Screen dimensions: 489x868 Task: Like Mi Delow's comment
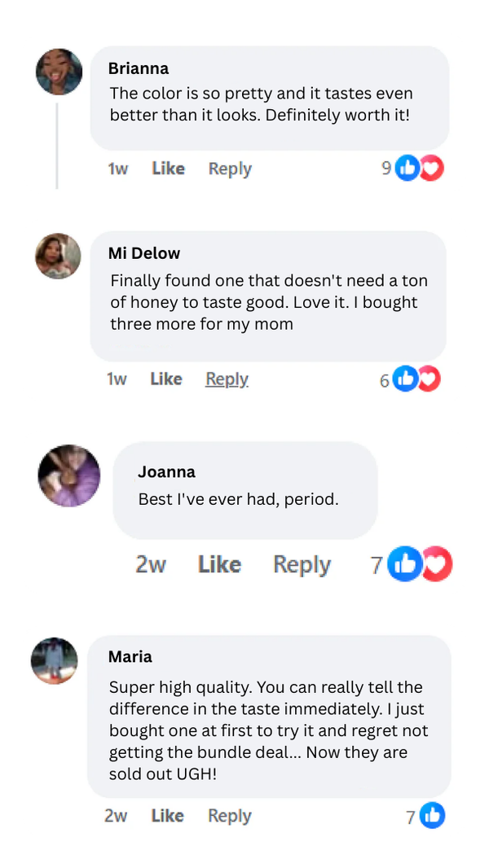(x=166, y=379)
